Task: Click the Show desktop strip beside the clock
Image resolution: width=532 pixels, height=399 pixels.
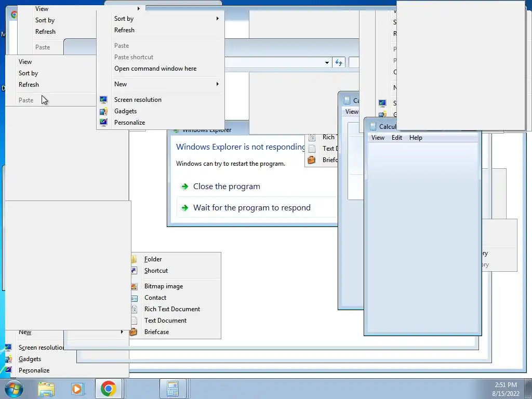Action: point(528,389)
